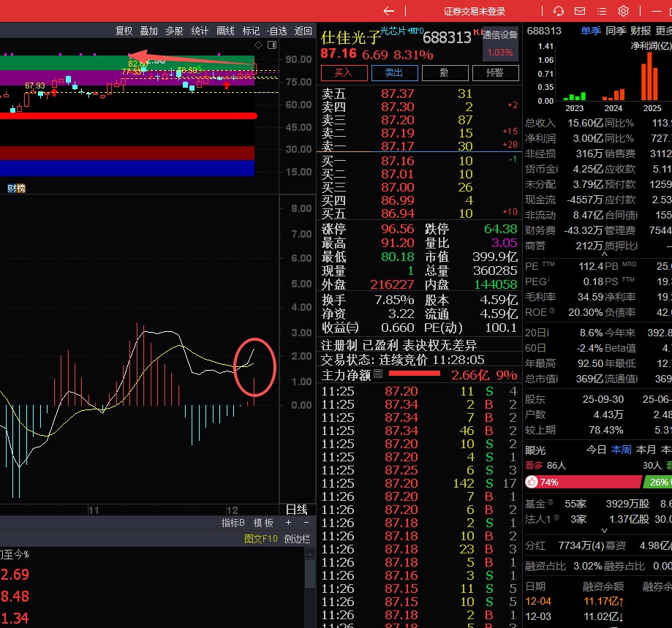Click the diamond icon above the chart
Screen dimensions: 672x628
click(x=258, y=45)
